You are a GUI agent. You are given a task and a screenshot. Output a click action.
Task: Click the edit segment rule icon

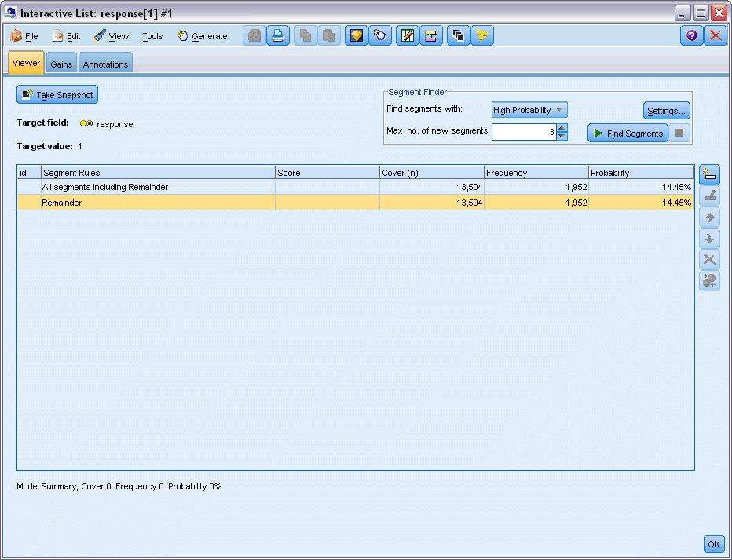click(709, 196)
